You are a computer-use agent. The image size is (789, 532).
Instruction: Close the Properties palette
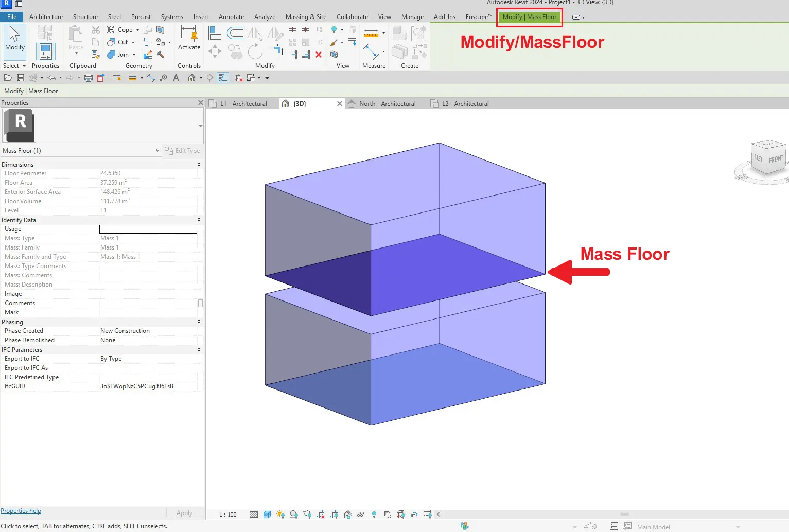[x=201, y=103]
